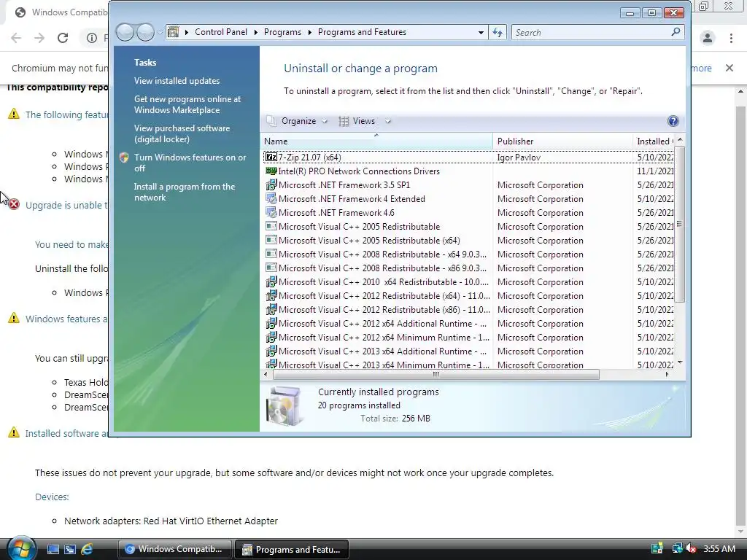Screen dimensions: 747x560
Task: Click the program list scroll-right arrow
Action: click(667, 375)
